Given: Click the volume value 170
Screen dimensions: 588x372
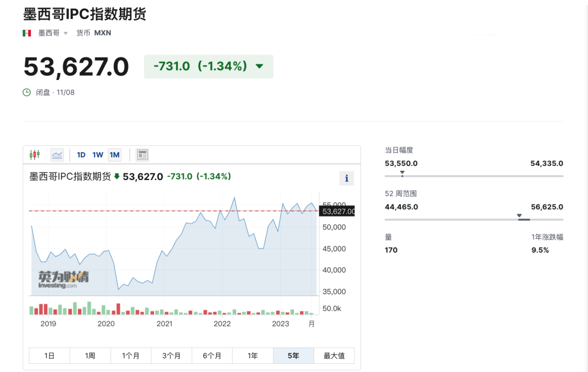Looking at the screenshot, I should pos(391,250).
